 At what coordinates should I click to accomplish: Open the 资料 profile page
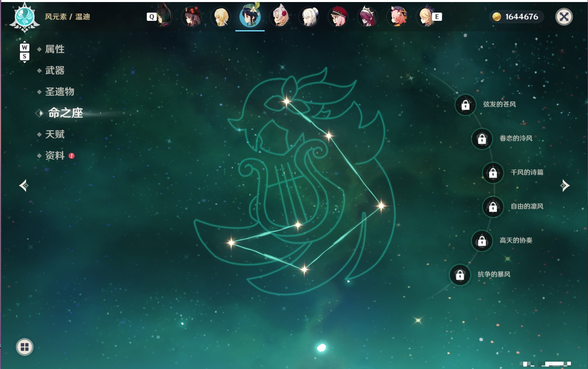55,155
